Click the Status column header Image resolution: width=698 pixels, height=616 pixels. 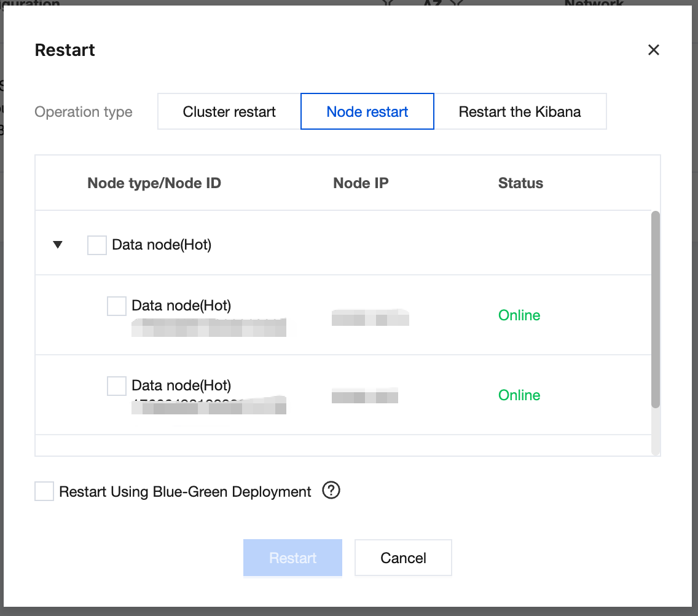(x=520, y=183)
